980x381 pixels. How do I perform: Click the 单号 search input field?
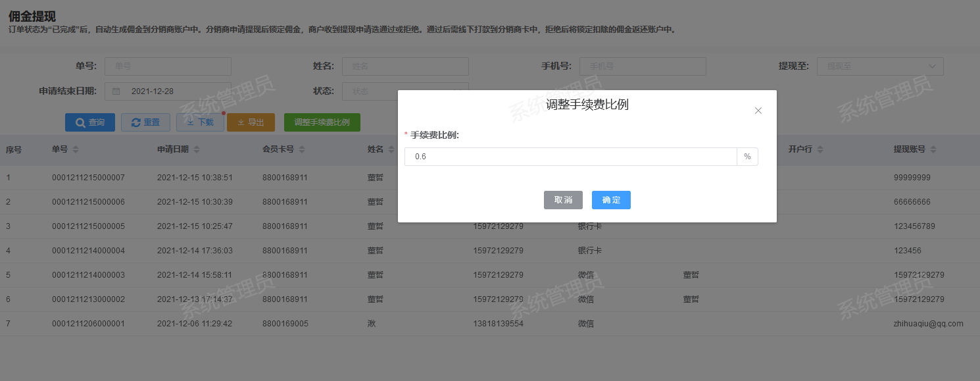click(168, 66)
